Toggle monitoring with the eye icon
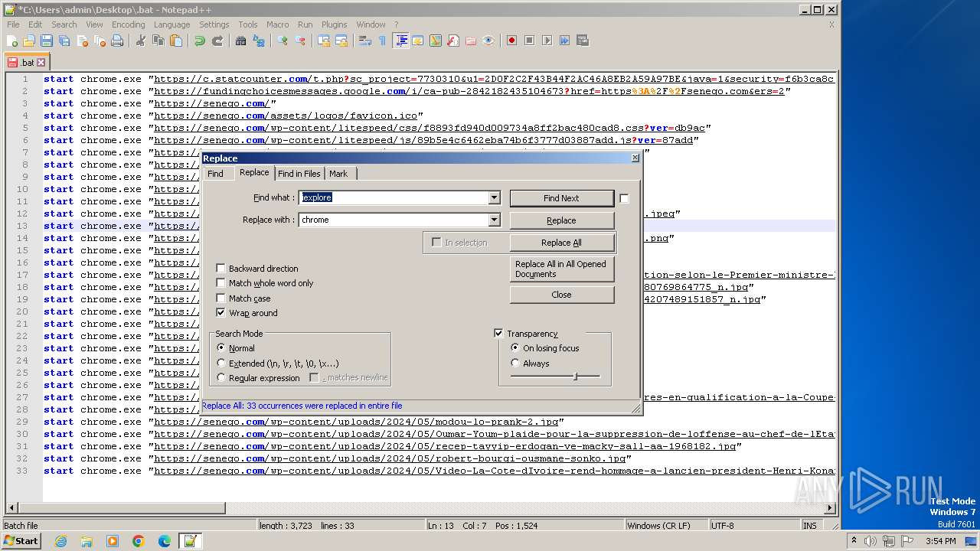980x551 pixels. pos(488,41)
